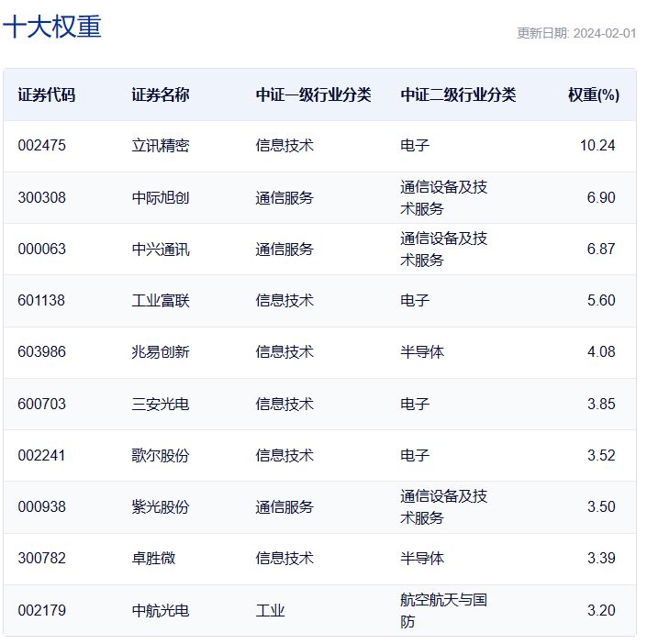Open the 工业富联 entry
The image size is (647, 644).
click(x=161, y=301)
